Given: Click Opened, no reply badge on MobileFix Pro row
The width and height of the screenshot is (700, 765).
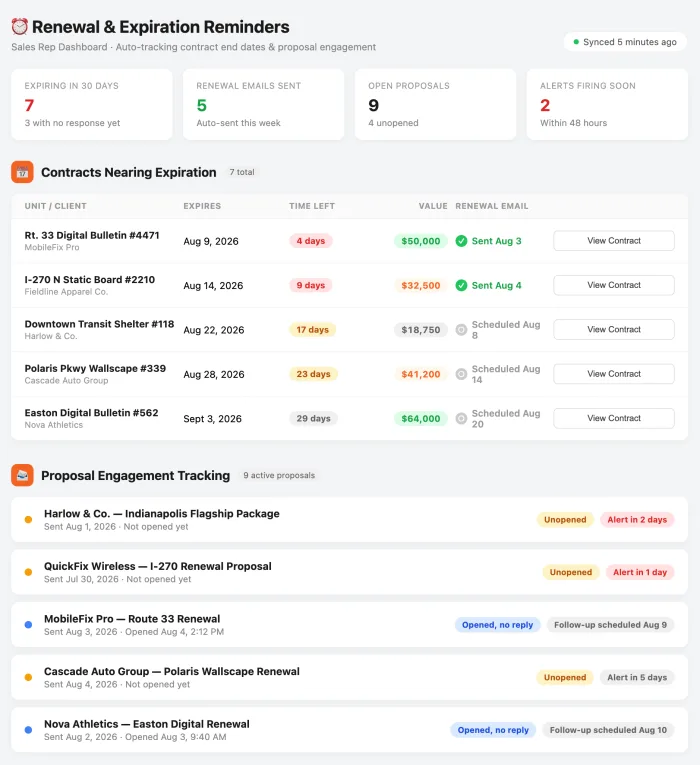Looking at the screenshot, I should (x=498, y=625).
